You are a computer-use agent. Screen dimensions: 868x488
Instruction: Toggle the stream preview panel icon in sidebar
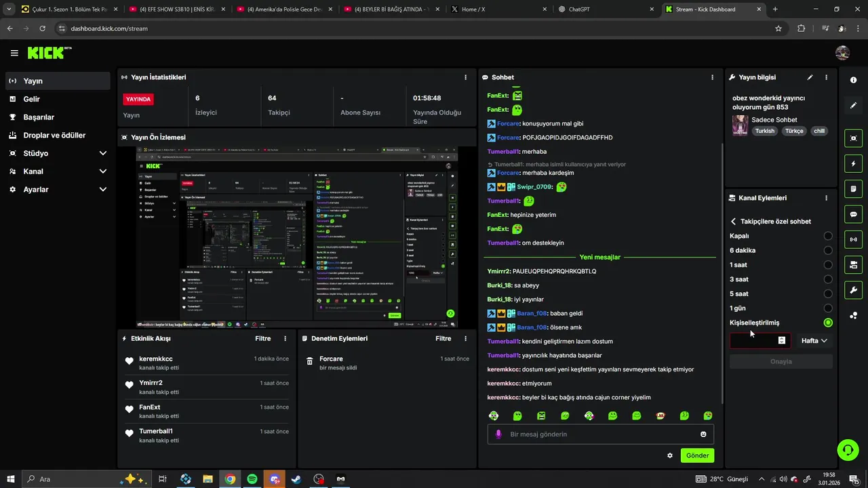pyautogui.click(x=853, y=138)
